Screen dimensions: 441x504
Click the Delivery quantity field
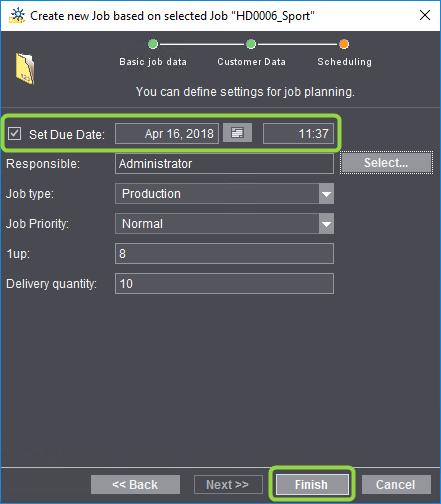224,284
